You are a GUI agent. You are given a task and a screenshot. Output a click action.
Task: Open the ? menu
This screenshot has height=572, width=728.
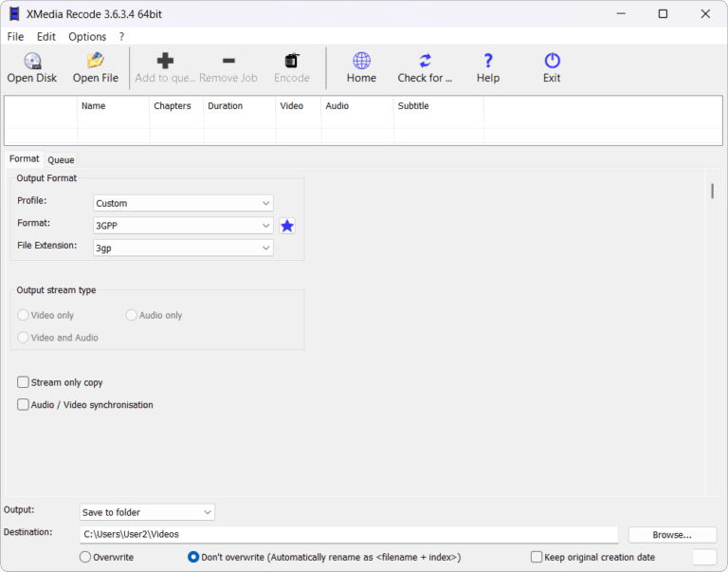(x=121, y=36)
